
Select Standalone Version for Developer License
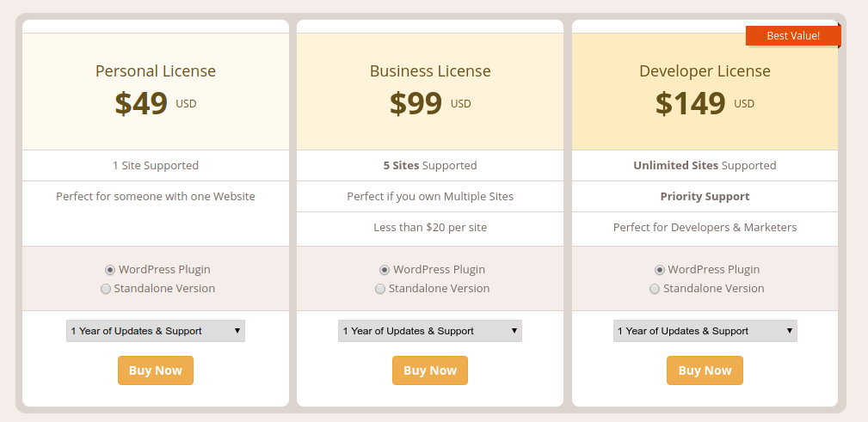coord(655,289)
